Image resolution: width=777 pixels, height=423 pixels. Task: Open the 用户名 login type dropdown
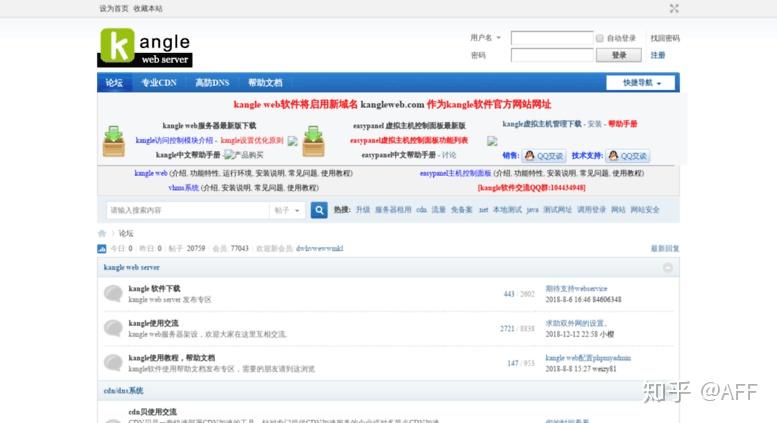(486, 38)
